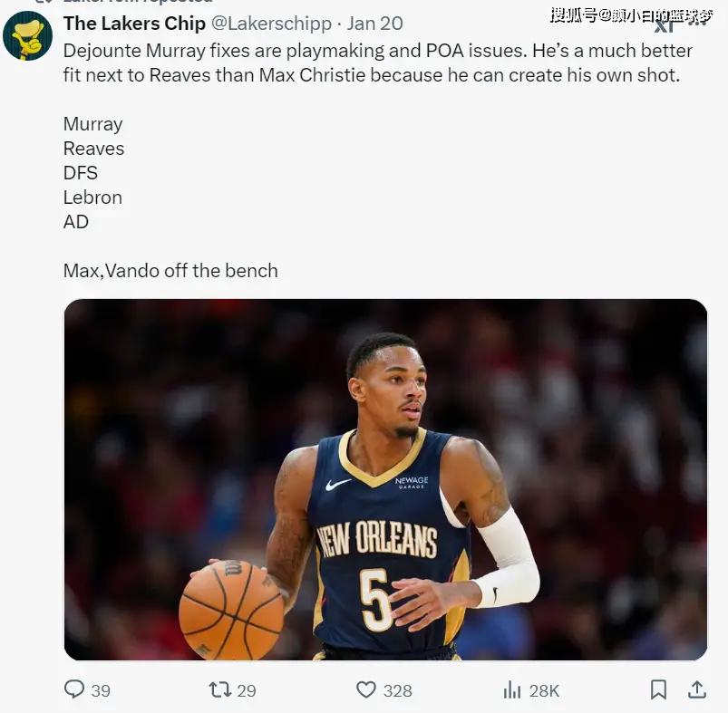View the 29 reposts count
728x713 pixels.
coord(247,690)
